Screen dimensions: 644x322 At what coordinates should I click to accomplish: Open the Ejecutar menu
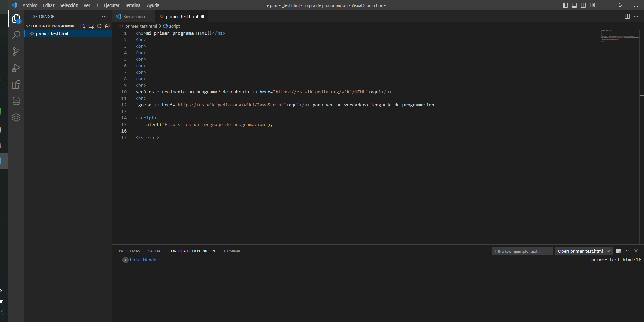pos(112,5)
